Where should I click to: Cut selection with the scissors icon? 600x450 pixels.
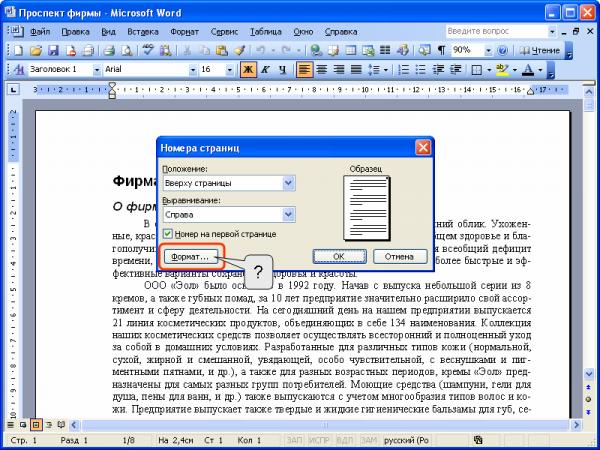click(x=187, y=50)
